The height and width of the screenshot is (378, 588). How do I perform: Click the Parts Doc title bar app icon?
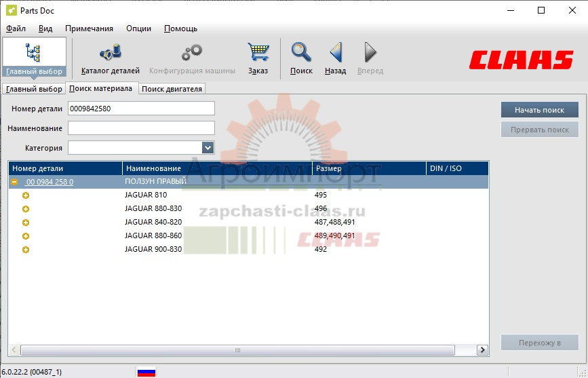12,10
